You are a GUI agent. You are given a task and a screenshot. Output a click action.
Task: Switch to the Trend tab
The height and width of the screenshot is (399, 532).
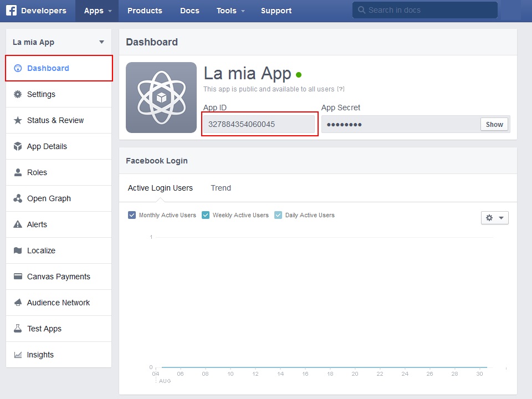[221, 188]
